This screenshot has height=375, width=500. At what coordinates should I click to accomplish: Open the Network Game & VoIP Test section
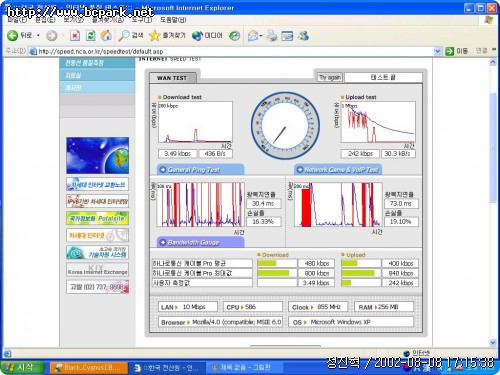(x=338, y=170)
